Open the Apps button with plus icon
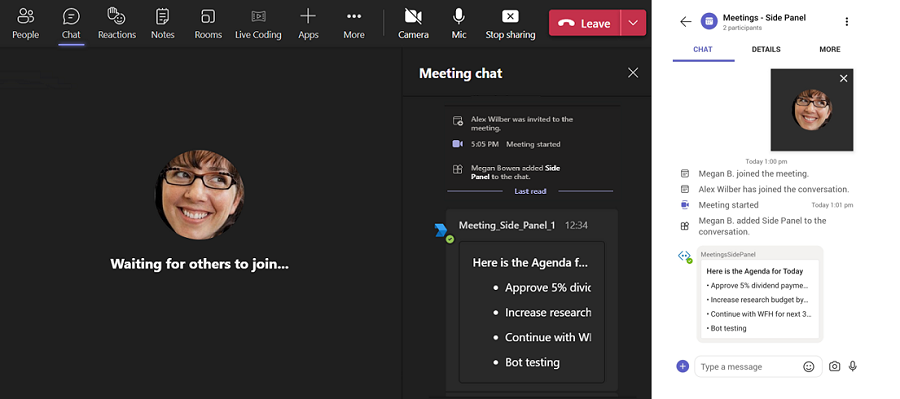900x399 pixels. point(308,24)
